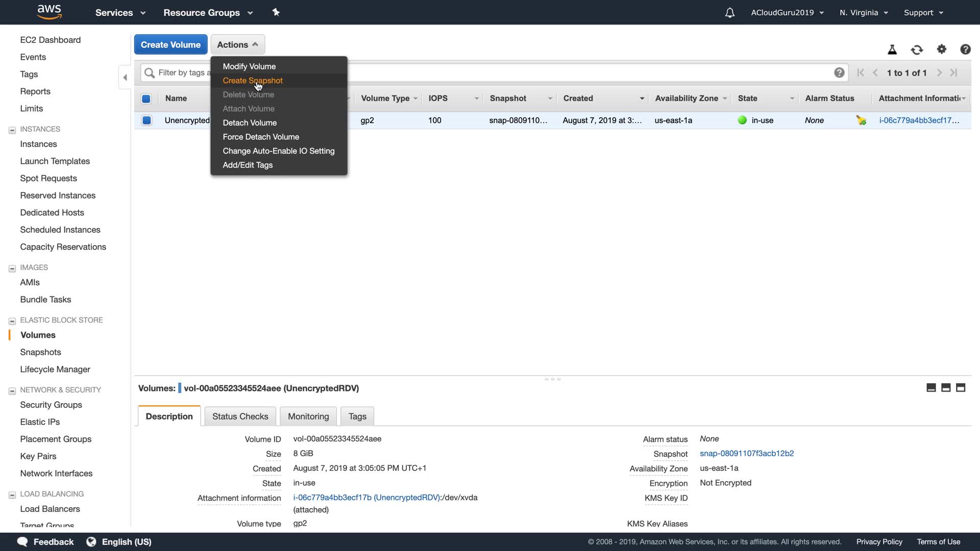Viewport: 980px width, 551px height.
Task: Open table settings gear icon
Action: 942,49
